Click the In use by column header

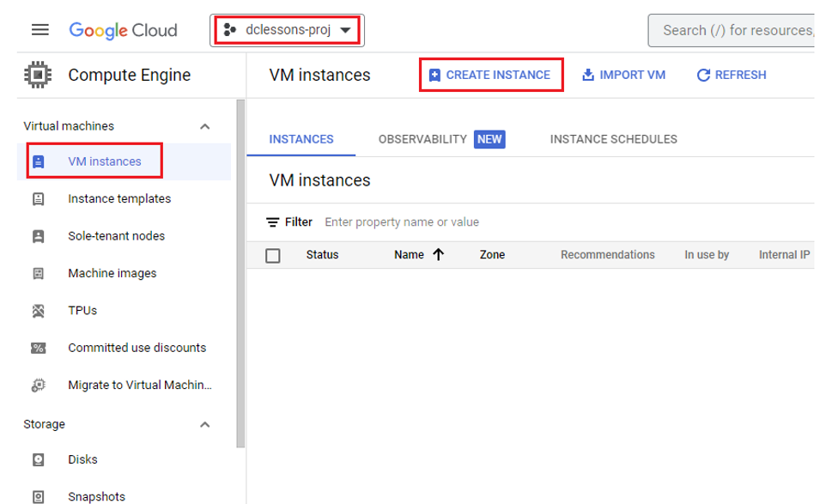tap(707, 255)
